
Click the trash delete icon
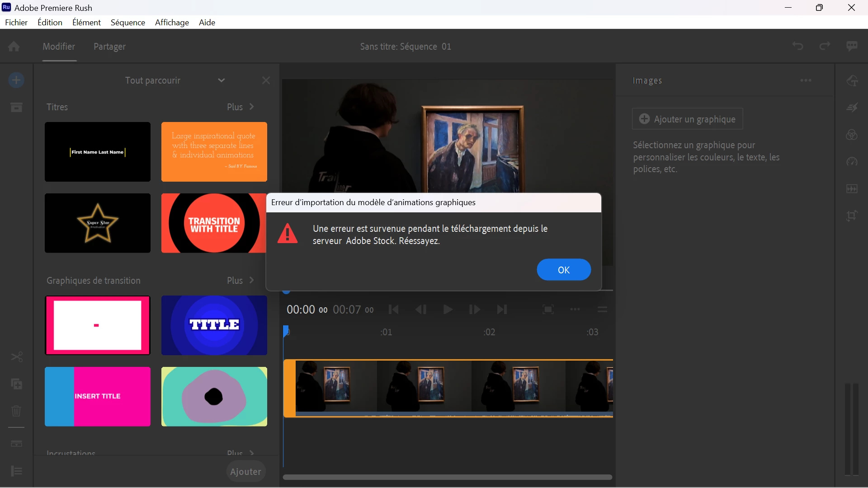16,411
